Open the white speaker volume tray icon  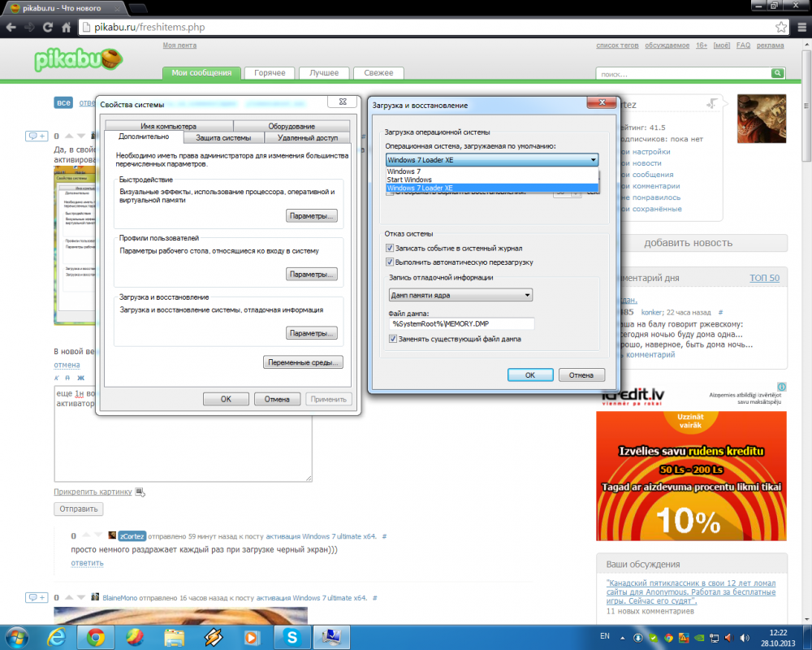pyautogui.click(x=745, y=638)
